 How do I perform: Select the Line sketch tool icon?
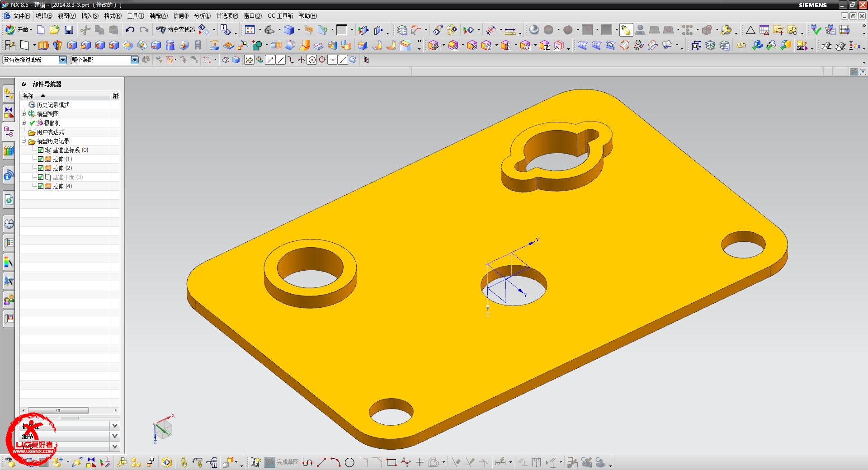click(321, 462)
